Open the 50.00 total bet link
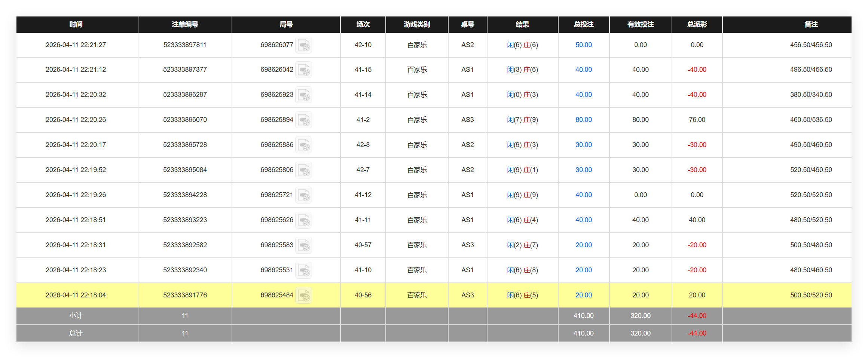This screenshot has height=358, width=868. point(583,45)
